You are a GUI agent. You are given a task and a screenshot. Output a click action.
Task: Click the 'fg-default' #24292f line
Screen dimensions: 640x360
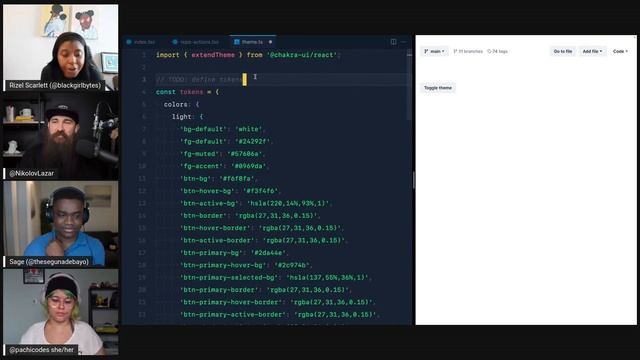(227, 142)
